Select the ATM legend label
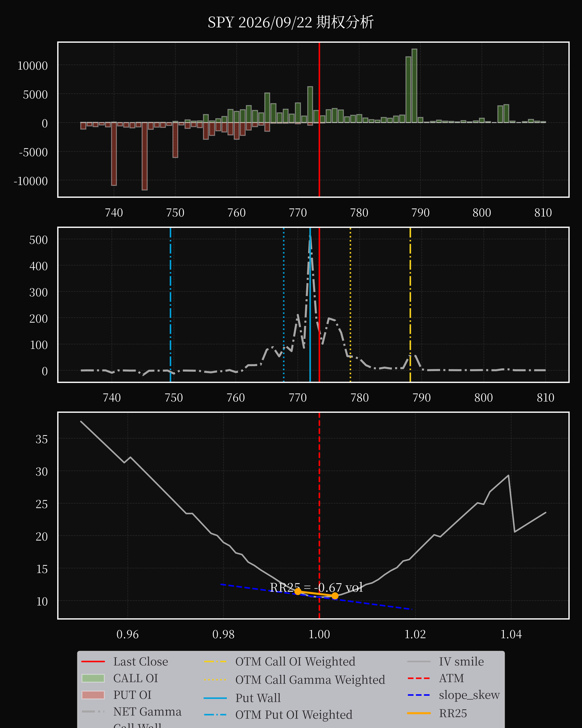This screenshot has width=582, height=728. click(451, 678)
